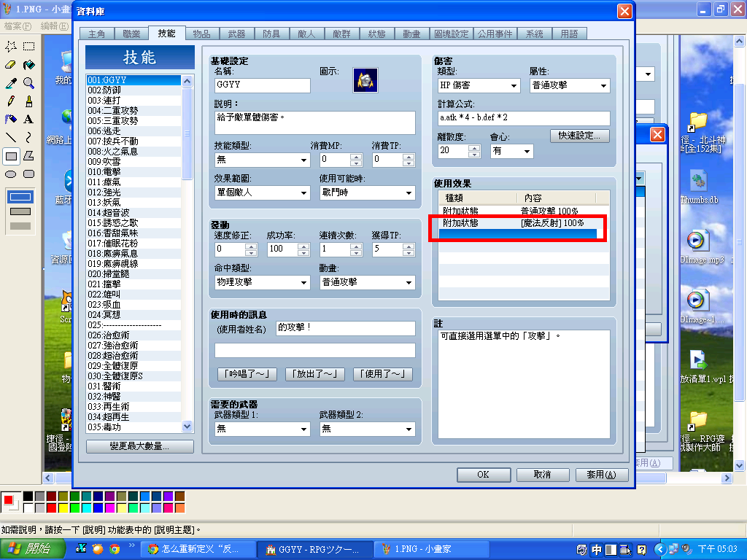Expand the 效果範圍 dropdown showing 單個敵人

(x=262, y=192)
